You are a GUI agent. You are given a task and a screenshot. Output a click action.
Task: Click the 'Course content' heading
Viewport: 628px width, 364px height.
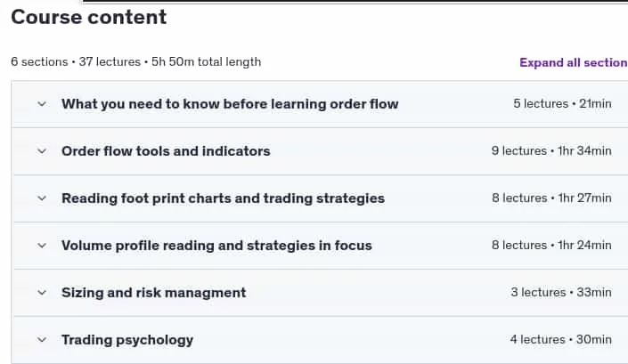coord(88,17)
